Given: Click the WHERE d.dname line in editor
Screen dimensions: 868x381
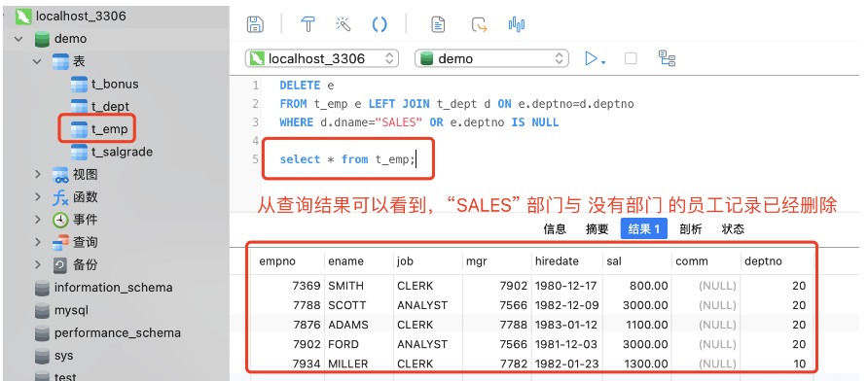Looking at the screenshot, I should point(419,122).
